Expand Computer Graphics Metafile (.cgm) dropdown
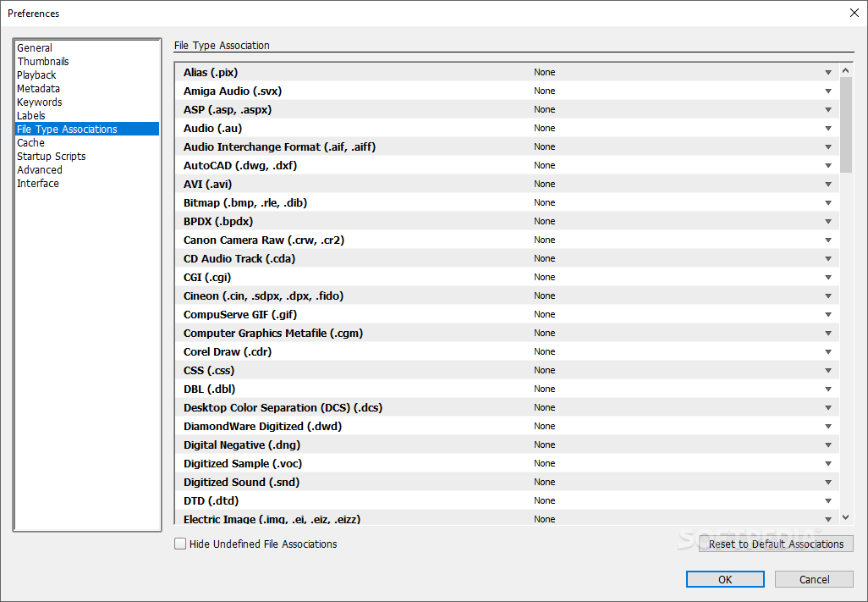Screen dimensions: 868x602 click(828, 334)
